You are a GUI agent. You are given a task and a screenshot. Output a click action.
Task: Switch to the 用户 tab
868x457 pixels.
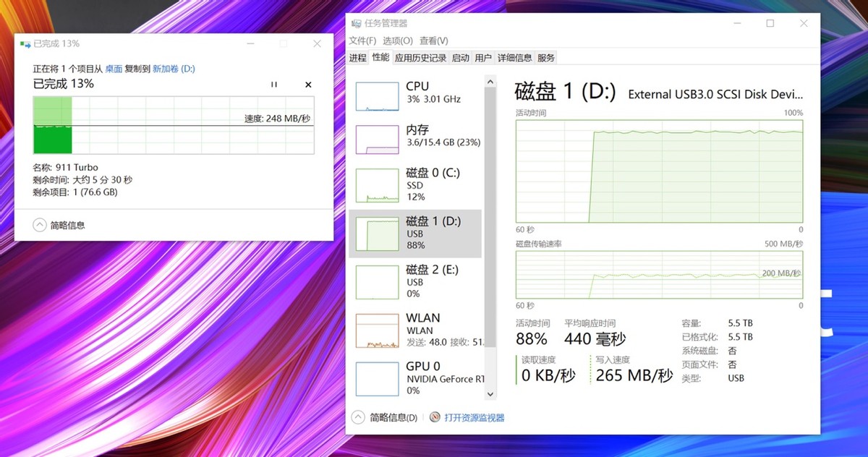pos(483,58)
